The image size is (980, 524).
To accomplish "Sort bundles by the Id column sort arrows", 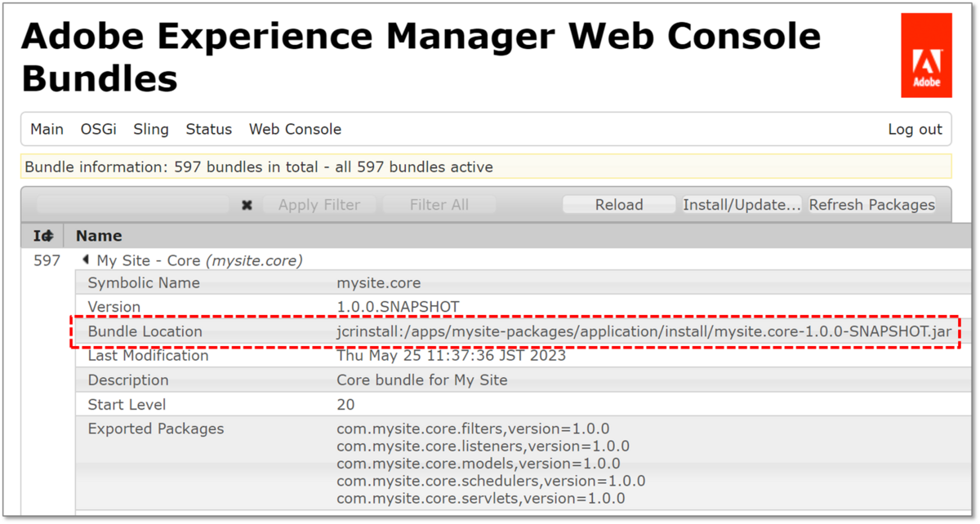I will click(47, 236).
